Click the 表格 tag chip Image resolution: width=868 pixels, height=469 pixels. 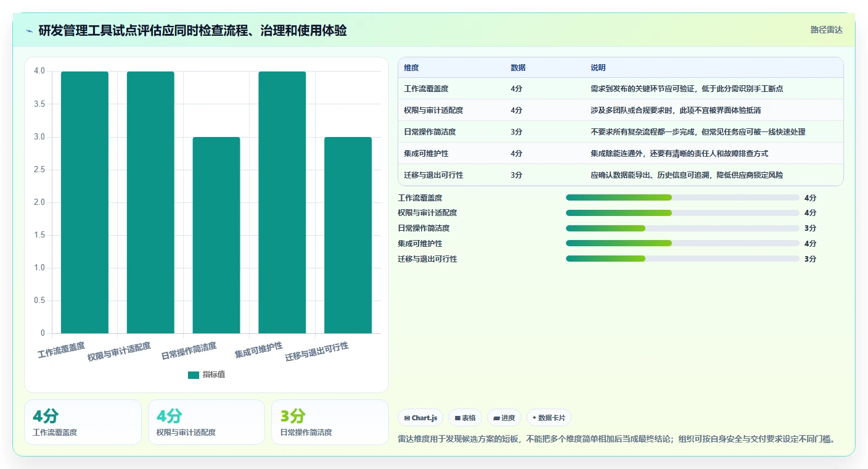465,418
